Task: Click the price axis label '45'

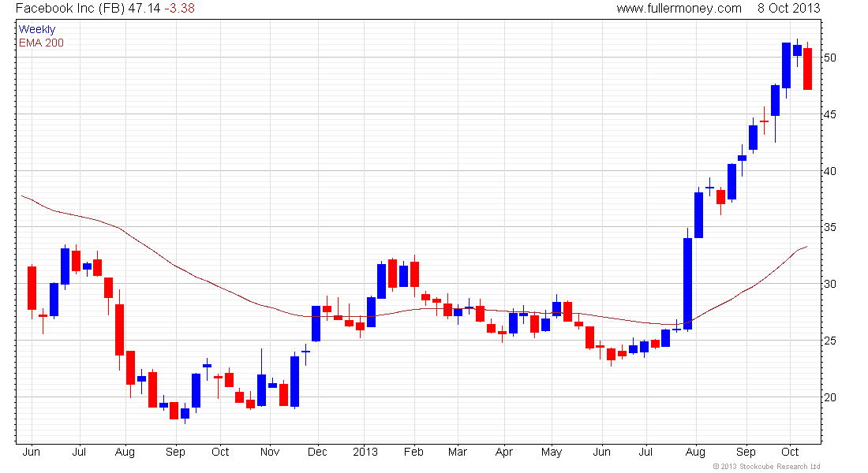Action: coord(830,114)
